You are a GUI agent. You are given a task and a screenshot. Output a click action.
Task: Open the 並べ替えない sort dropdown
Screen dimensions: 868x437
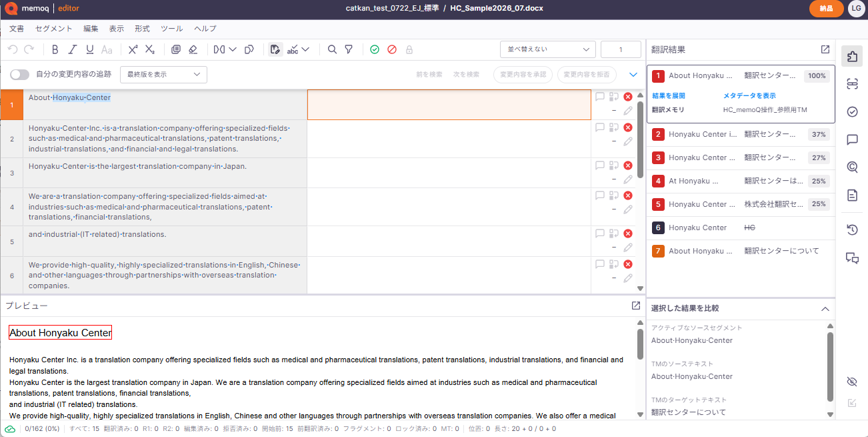548,49
